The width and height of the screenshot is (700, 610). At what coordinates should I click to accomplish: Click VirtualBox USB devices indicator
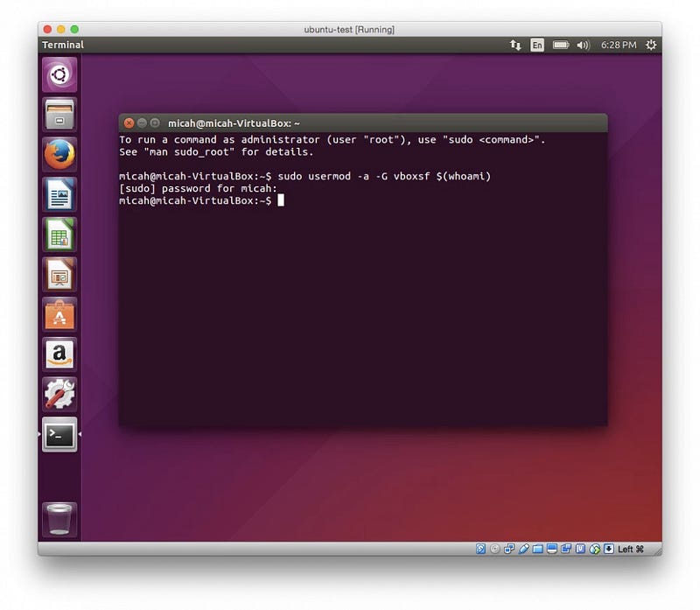coord(523,549)
